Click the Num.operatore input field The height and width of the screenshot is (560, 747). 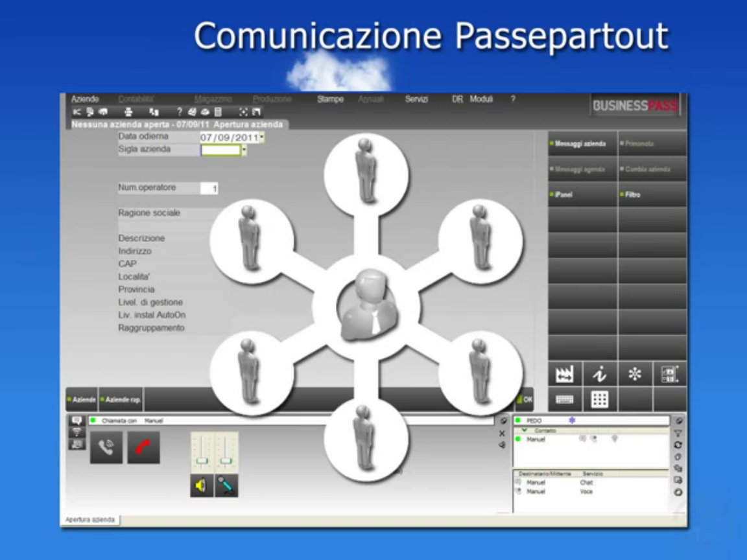tap(209, 189)
